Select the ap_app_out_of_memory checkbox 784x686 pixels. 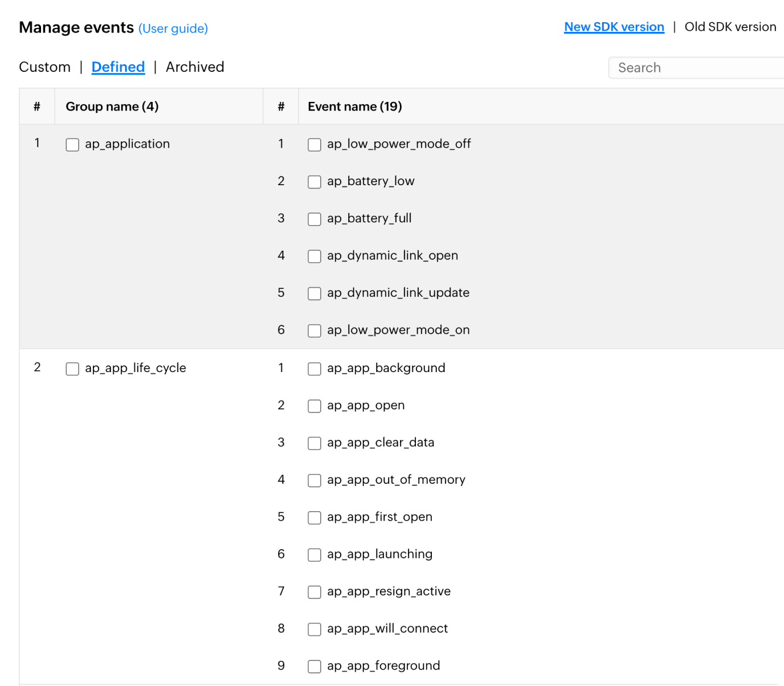pos(315,480)
